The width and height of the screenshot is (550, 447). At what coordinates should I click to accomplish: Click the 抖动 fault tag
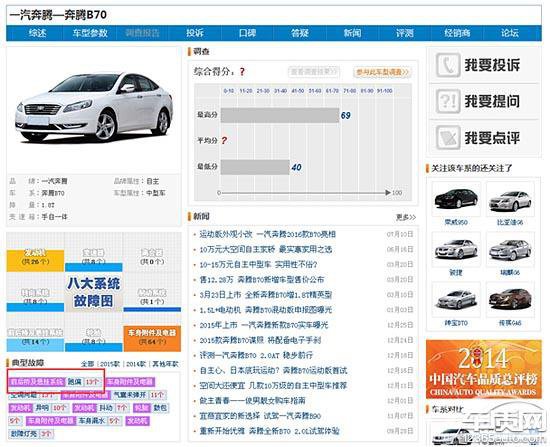pos(106,408)
